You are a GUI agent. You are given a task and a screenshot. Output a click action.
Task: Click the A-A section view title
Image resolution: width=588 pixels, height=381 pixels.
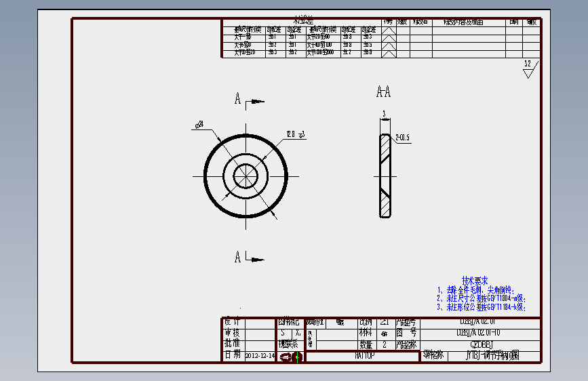[383, 92]
